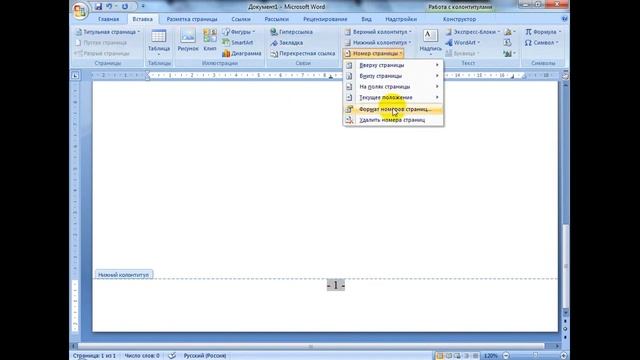Expand На полях страницы submenu
Screen dimensions: 640x360
pyautogui.click(x=393, y=87)
